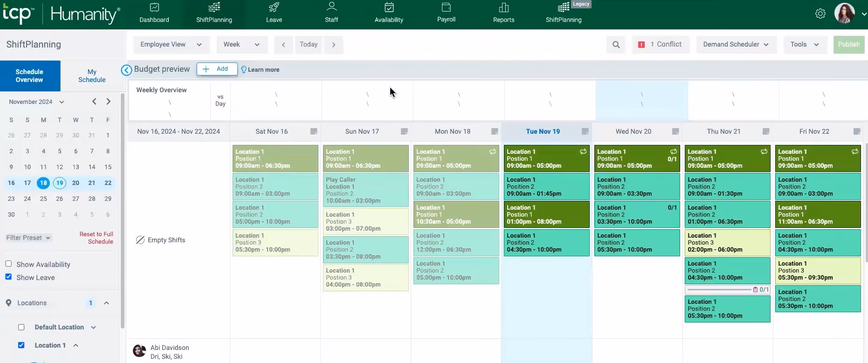Open the Demand Scheduler dropdown
This screenshot has width=868, height=363.
[736, 45]
